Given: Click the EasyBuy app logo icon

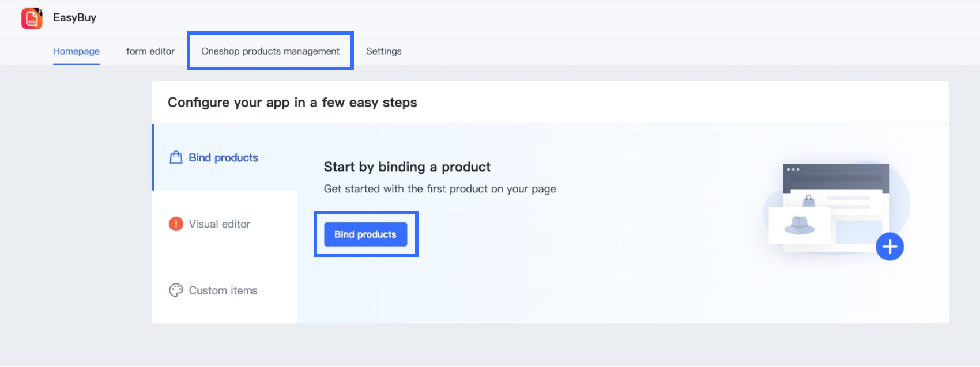Looking at the screenshot, I should pyautogui.click(x=32, y=18).
